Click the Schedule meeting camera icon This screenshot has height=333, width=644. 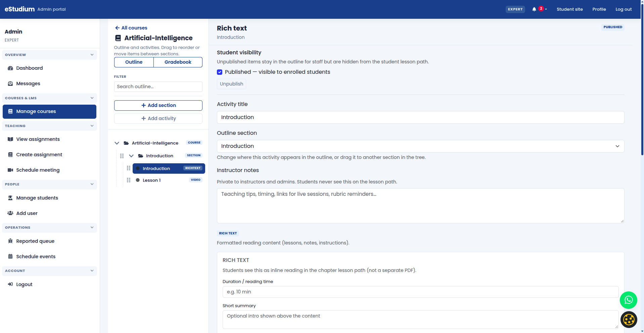tap(10, 170)
